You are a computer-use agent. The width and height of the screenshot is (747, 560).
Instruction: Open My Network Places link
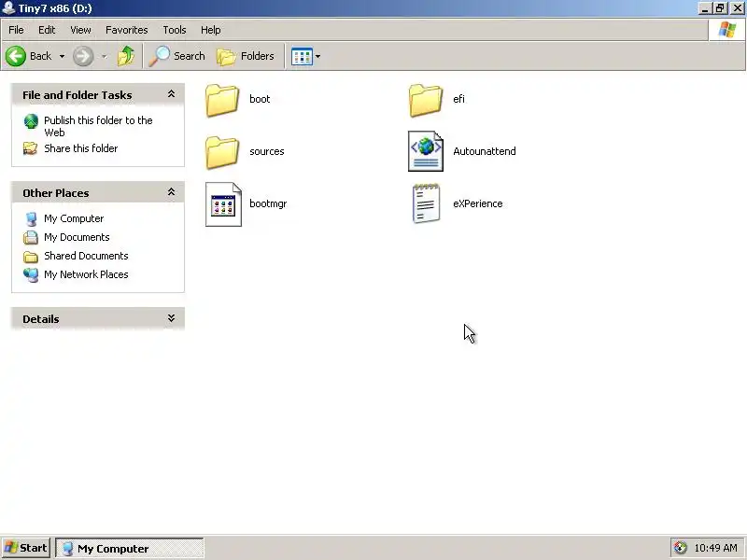click(86, 274)
